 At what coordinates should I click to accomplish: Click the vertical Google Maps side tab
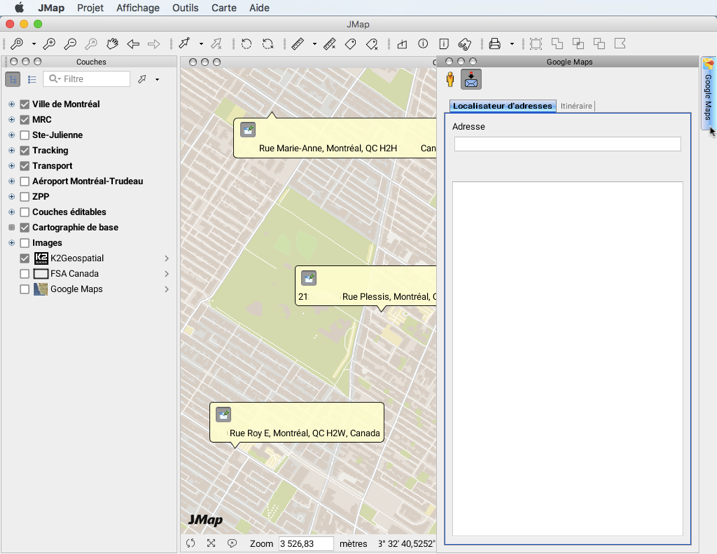tap(708, 94)
